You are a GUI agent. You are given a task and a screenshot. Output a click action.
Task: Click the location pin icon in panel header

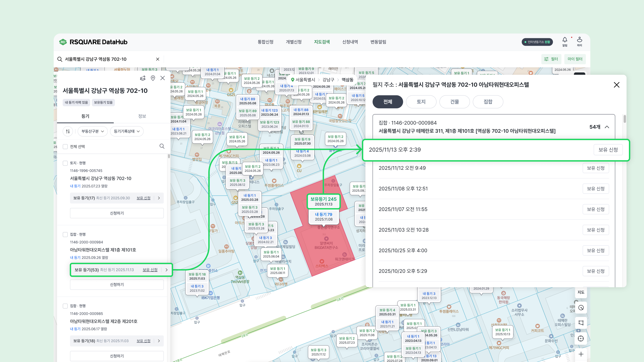tap(153, 78)
